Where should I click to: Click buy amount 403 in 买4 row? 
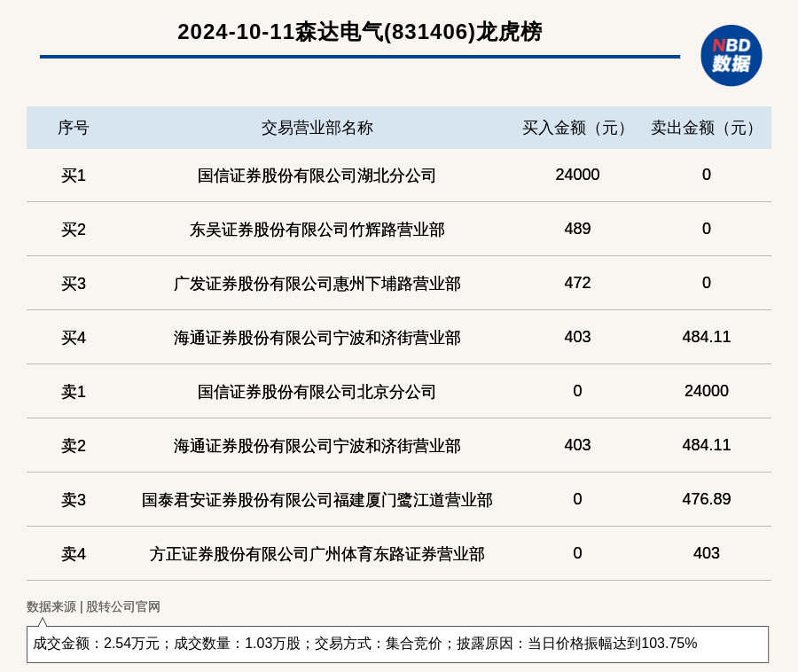[577, 337]
